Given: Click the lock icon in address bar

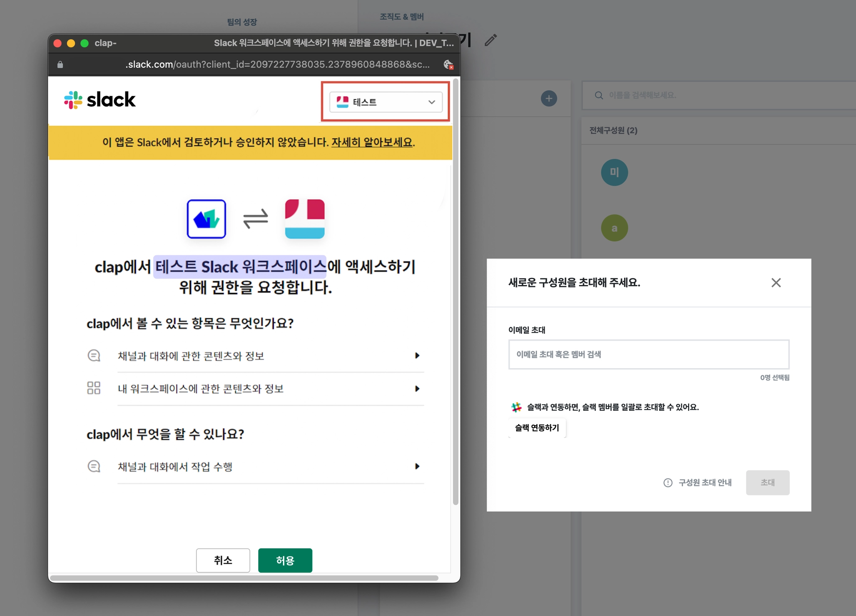Looking at the screenshot, I should tap(60, 64).
